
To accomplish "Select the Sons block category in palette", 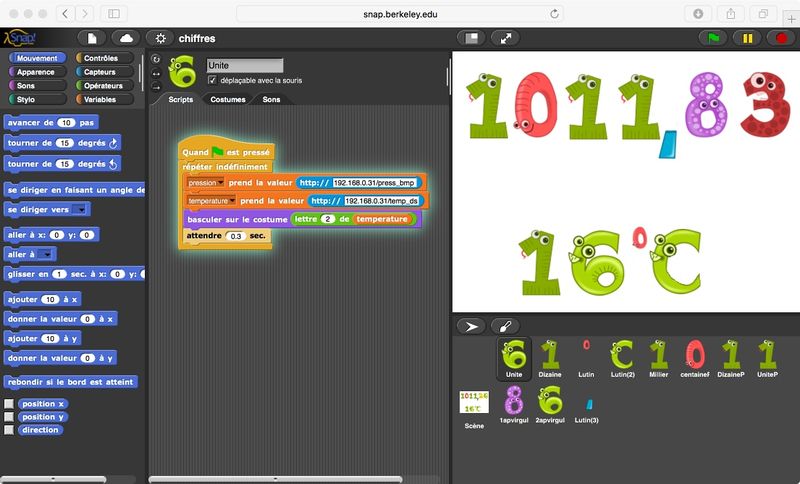I will click(37, 86).
